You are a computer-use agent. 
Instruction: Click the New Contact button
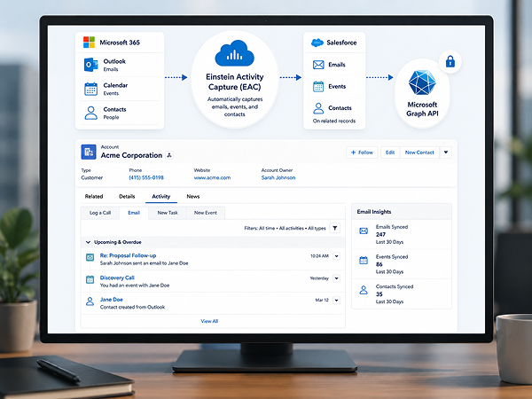click(x=419, y=153)
